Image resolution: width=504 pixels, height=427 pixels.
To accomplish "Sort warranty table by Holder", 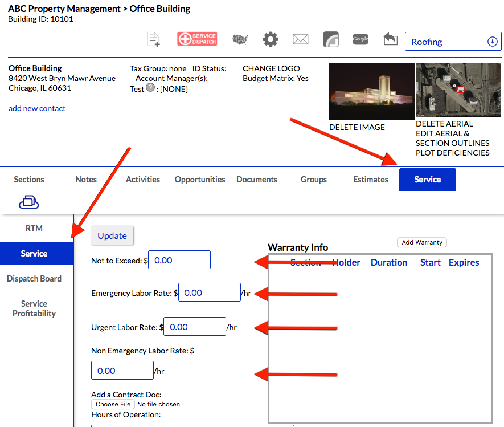I will [x=346, y=263].
